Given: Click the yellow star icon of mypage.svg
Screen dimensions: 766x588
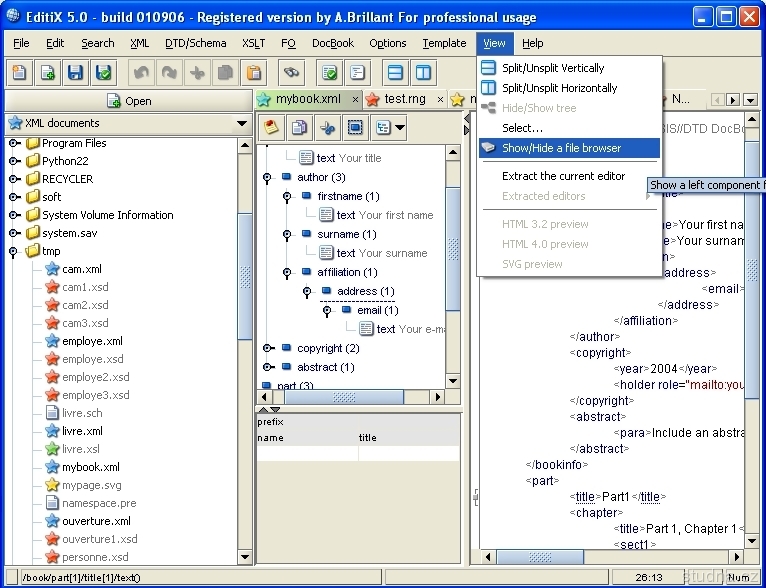Looking at the screenshot, I should pos(52,485).
